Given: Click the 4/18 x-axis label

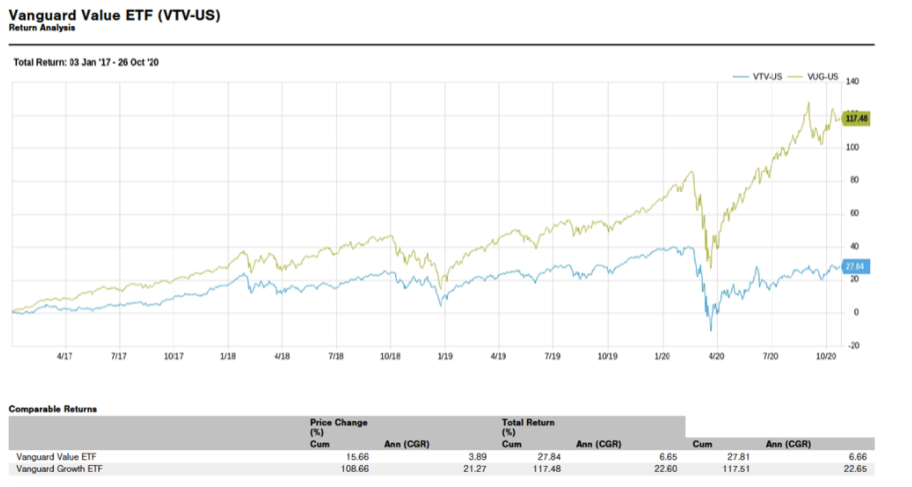Looking at the screenshot, I should pyautogui.click(x=282, y=356).
